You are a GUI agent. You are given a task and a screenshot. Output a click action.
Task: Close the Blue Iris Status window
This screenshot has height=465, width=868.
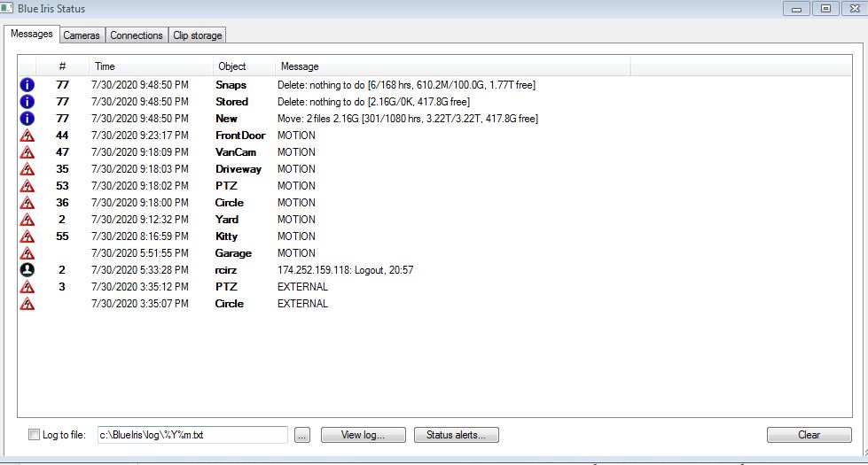(x=855, y=9)
